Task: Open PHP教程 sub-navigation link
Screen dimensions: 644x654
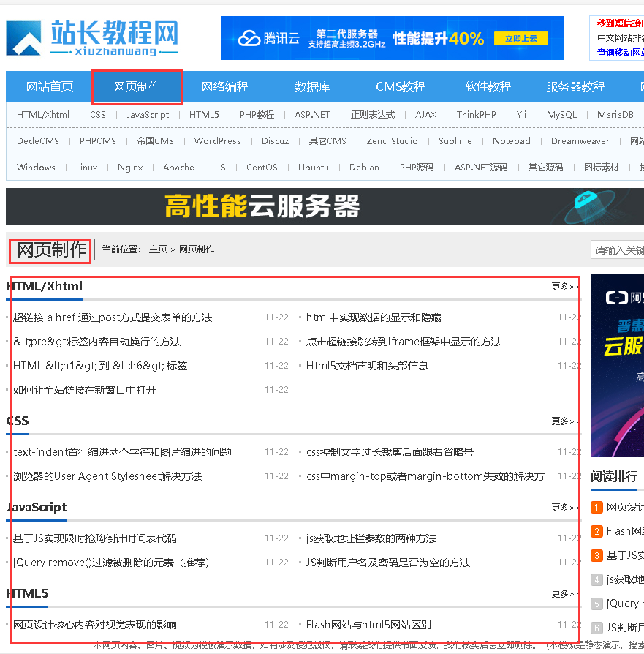Action: (257, 115)
